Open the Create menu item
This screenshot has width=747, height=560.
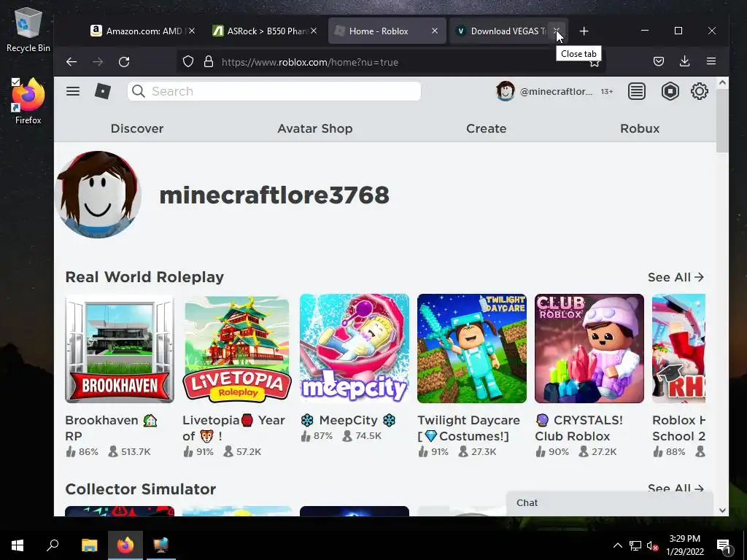point(486,128)
